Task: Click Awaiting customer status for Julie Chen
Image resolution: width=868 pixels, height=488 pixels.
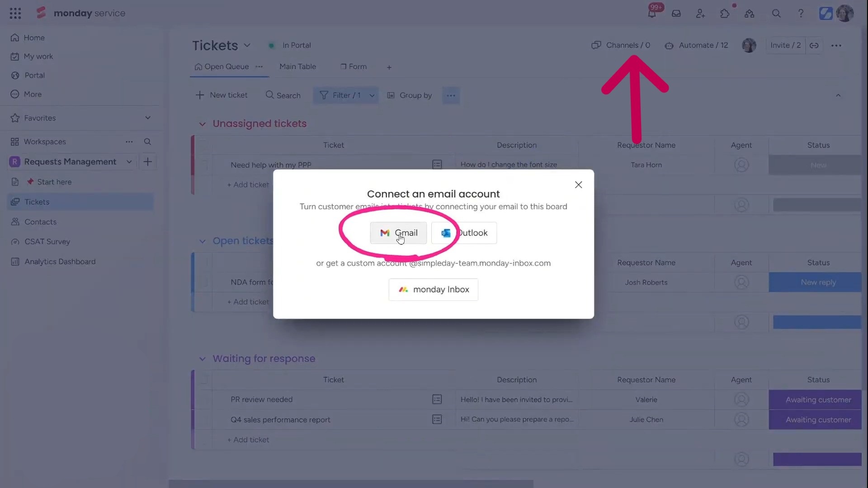Action: [x=815, y=419]
